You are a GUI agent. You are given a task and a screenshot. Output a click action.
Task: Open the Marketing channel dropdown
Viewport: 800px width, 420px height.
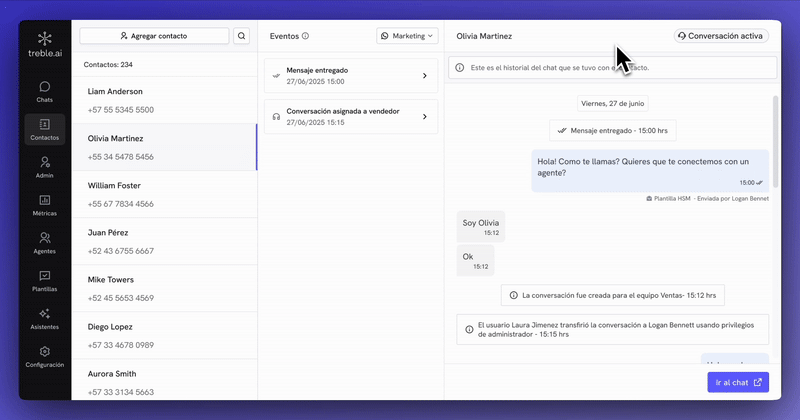coord(407,36)
